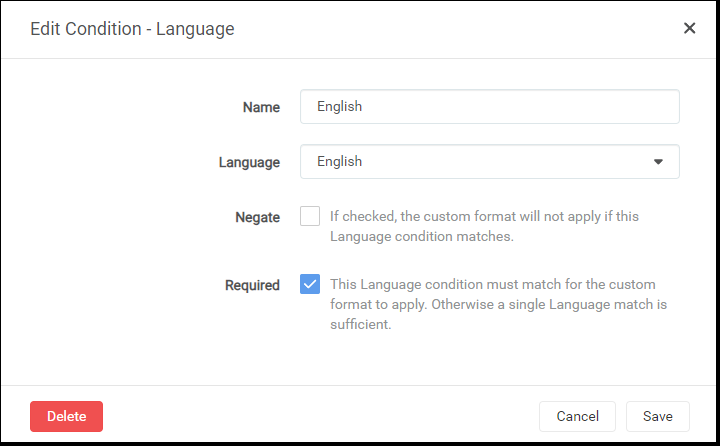
Task: Uncheck the Required checkbox
Action: coord(310,284)
